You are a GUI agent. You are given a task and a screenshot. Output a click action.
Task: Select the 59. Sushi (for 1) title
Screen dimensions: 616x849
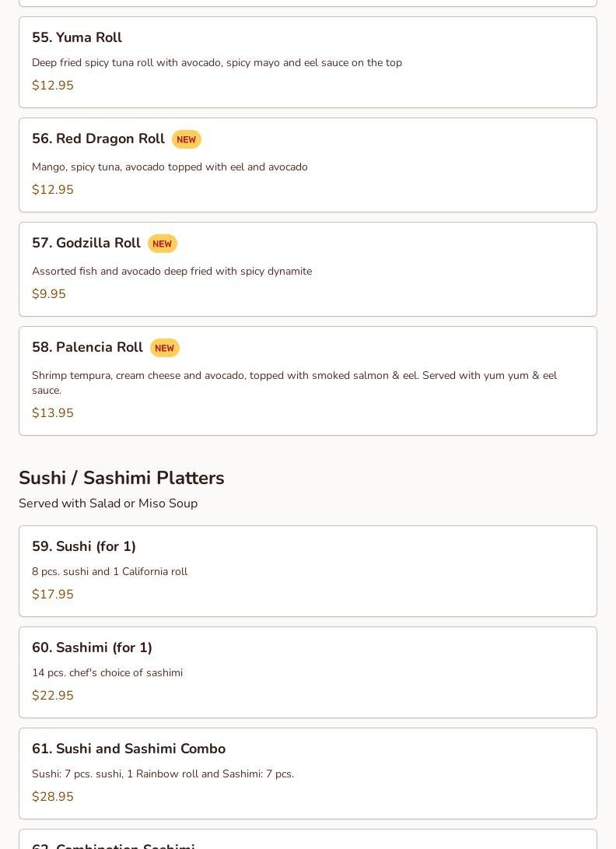84,546
